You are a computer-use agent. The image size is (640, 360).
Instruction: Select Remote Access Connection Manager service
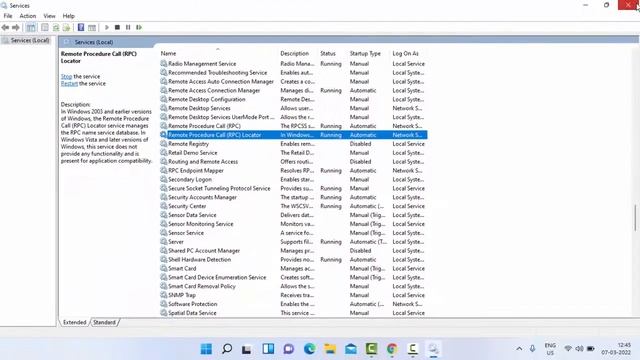(293, 91)
